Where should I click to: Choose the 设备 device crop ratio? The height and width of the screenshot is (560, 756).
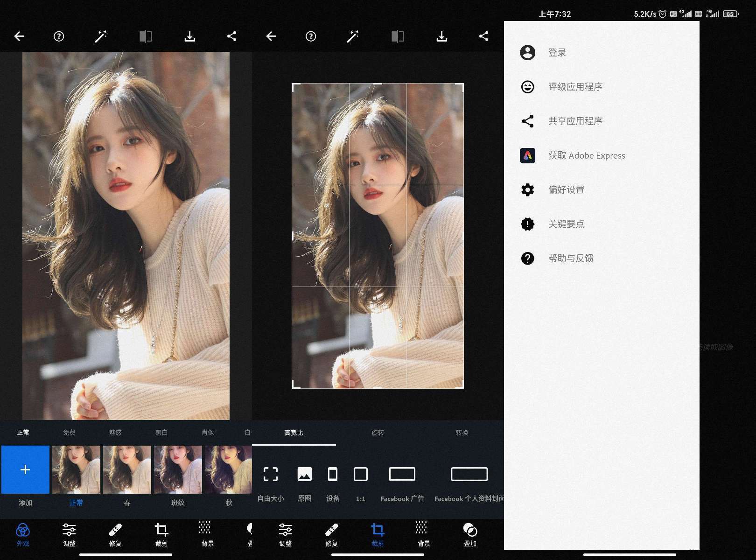(x=333, y=484)
